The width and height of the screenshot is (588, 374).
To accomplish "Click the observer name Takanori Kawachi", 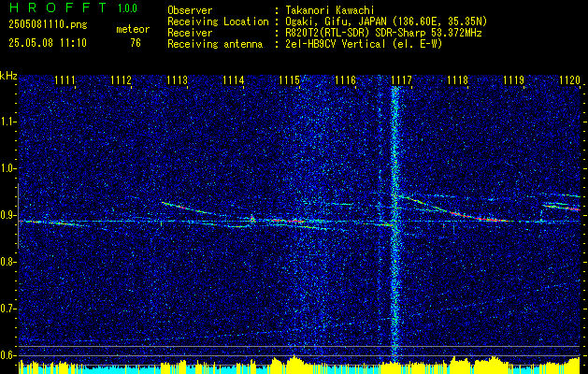I will tap(330, 10).
